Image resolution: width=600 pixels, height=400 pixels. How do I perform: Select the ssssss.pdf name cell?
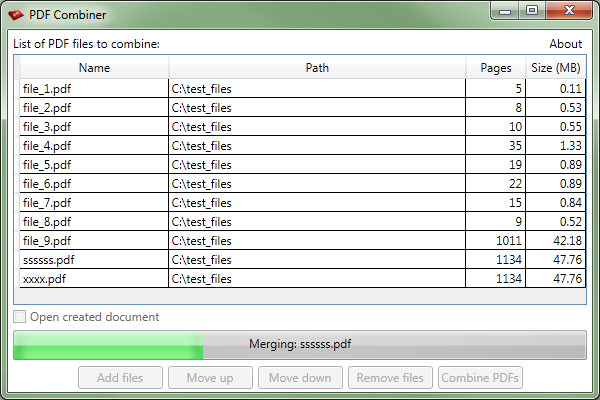[94, 260]
